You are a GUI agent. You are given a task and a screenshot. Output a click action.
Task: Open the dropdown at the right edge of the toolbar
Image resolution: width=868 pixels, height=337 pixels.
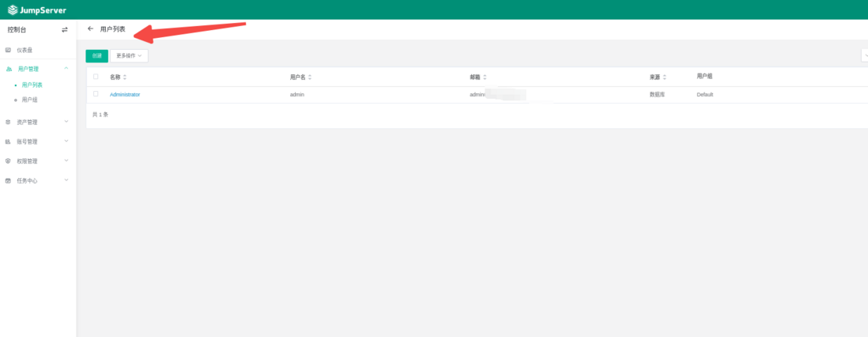point(865,56)
